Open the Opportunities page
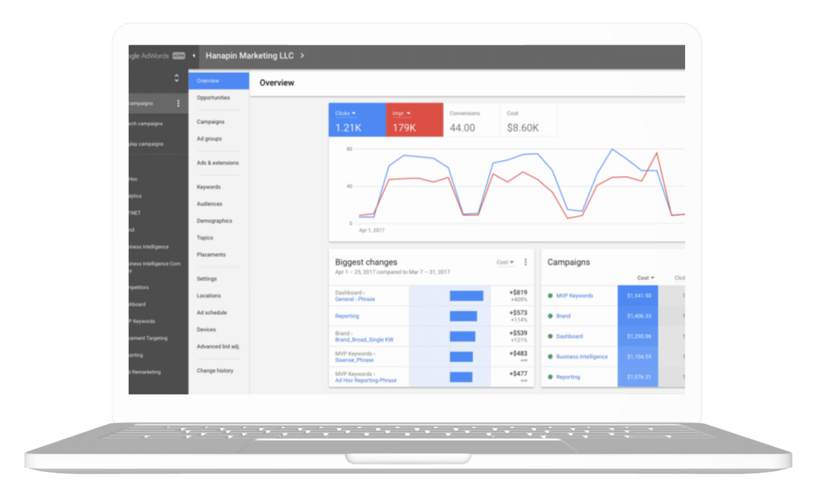The image size is (816, 504). (213, 98)
